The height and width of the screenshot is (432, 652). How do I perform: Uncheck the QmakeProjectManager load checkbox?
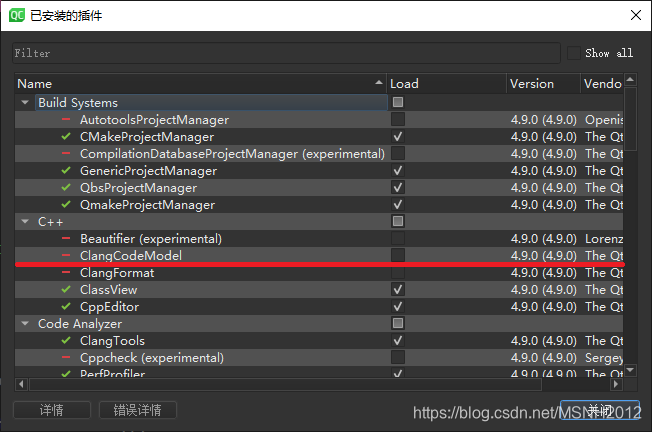[x=398, y=205]
